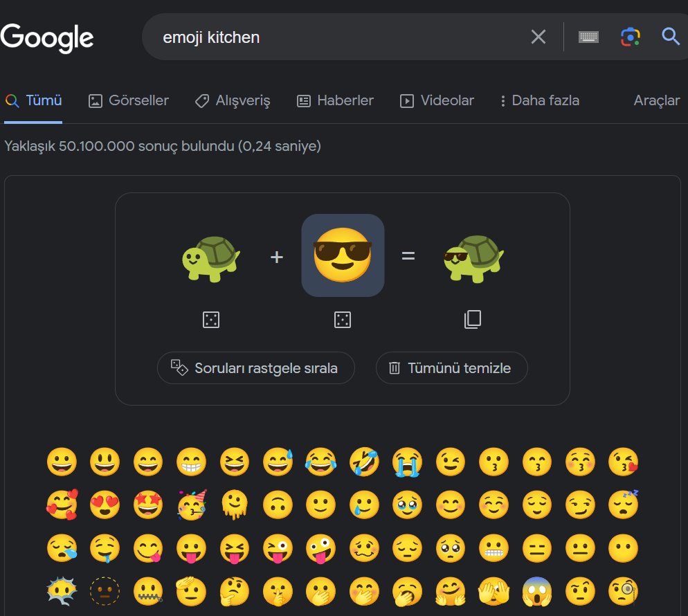Select the rolling on floor laughing emoji

point(364,462)
